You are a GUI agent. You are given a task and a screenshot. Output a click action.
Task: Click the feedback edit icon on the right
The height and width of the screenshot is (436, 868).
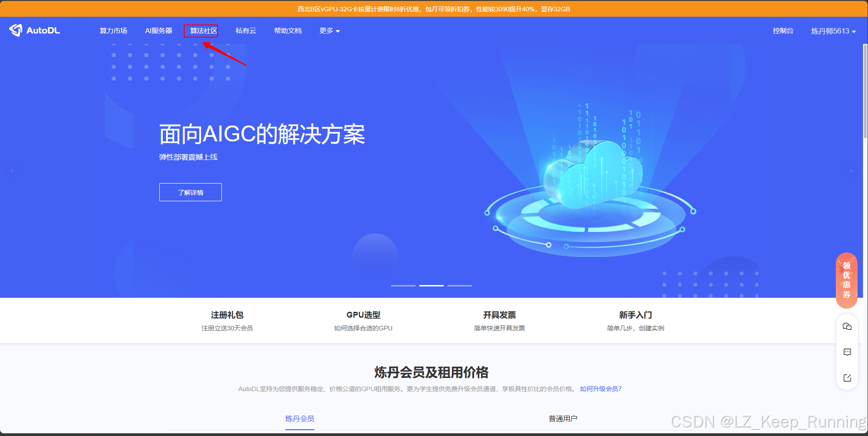[x=847, y=378]
